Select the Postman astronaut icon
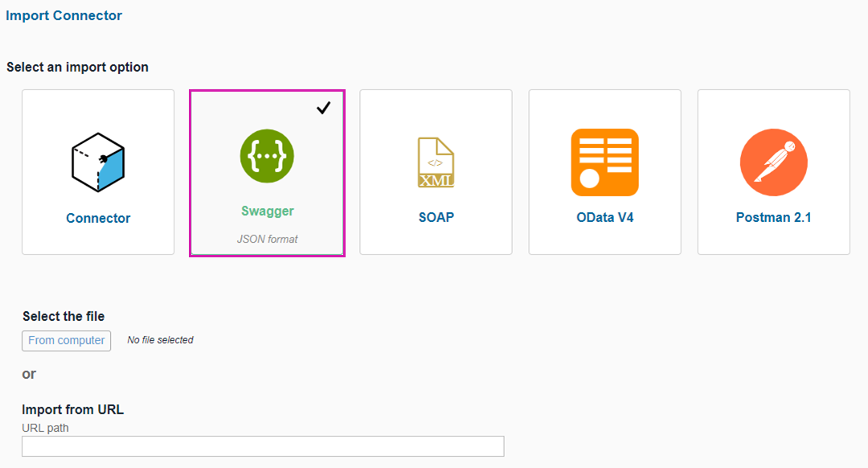Viewport: 868px width, 468px height. point(773,162)
